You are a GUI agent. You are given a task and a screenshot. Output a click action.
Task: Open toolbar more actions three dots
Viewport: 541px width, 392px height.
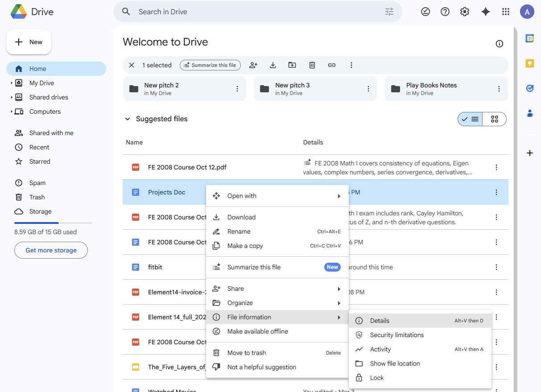(x=351, y=65)
